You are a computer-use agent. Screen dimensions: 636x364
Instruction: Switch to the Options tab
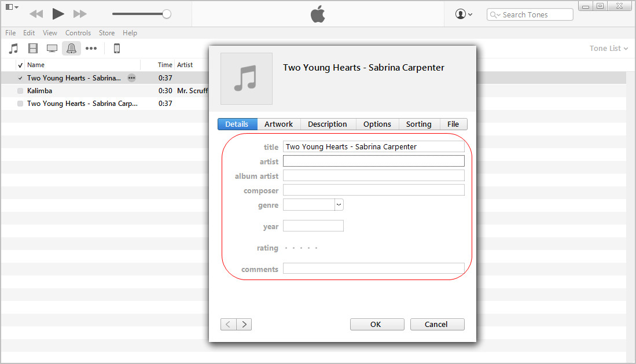(377, 124)
